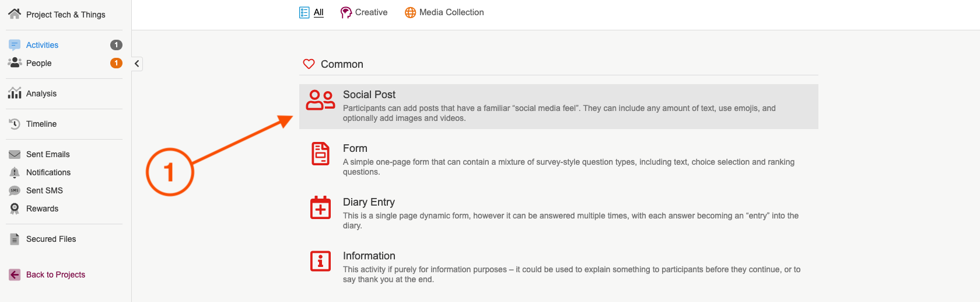Click the Activities count badge
Screen dimensions: 980x302
(116, 45)
